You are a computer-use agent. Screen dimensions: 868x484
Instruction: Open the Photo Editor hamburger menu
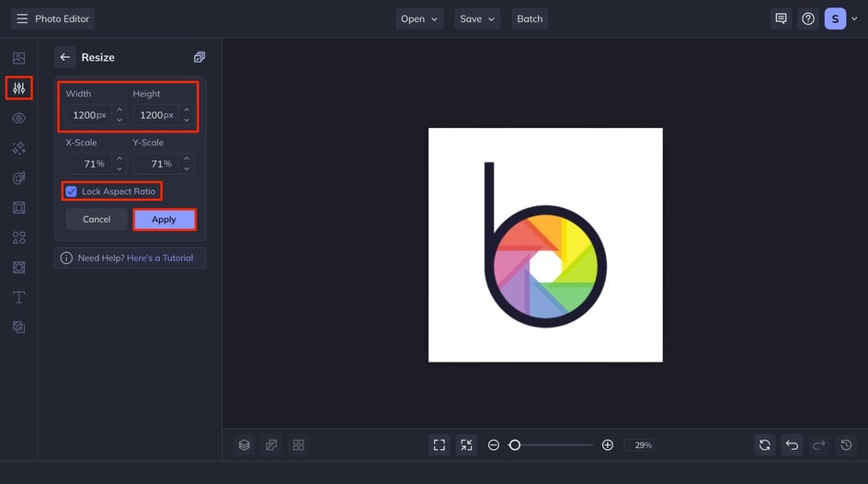tap(22, 18)
